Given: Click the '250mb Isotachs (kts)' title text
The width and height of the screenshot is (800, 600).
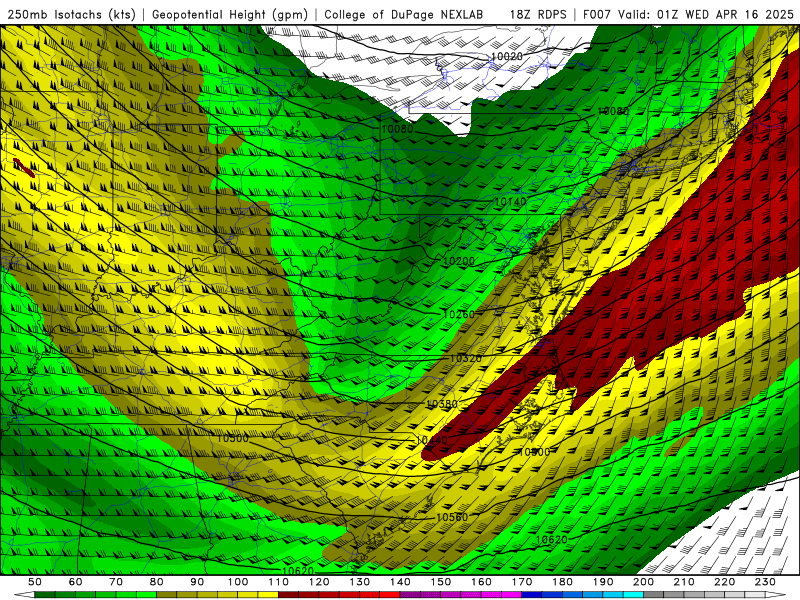Looking at the screenshot, I should tap(72, 15).
